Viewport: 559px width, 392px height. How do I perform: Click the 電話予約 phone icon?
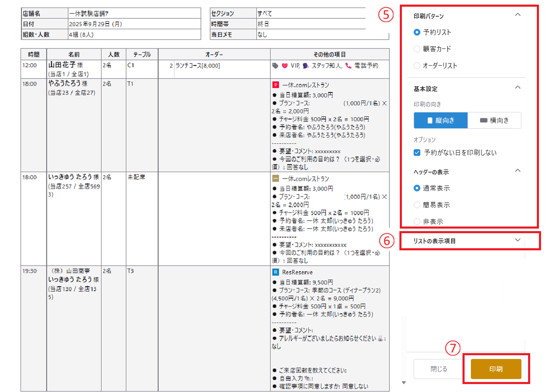pos(348,66)
